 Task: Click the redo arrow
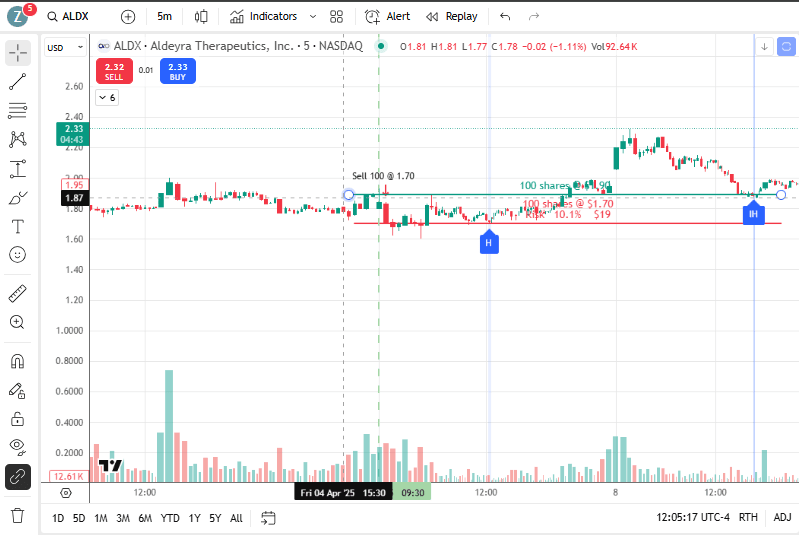[534, 17]
